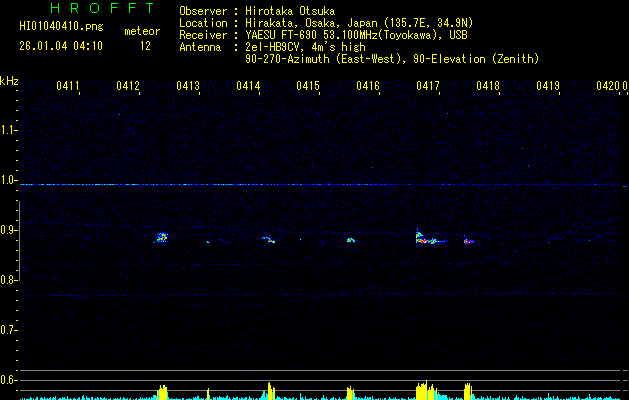
Task: Click the bright meteor echo after 0412
Action: [x=161, y=238]
